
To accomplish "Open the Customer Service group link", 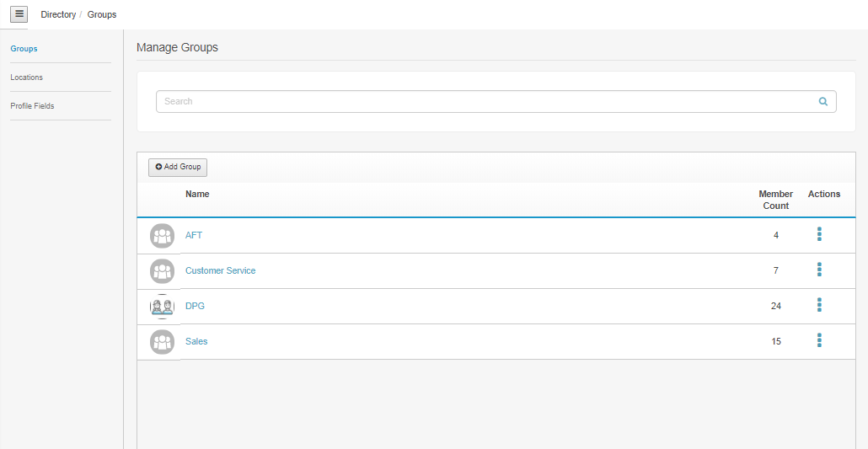I will (220, 271).
